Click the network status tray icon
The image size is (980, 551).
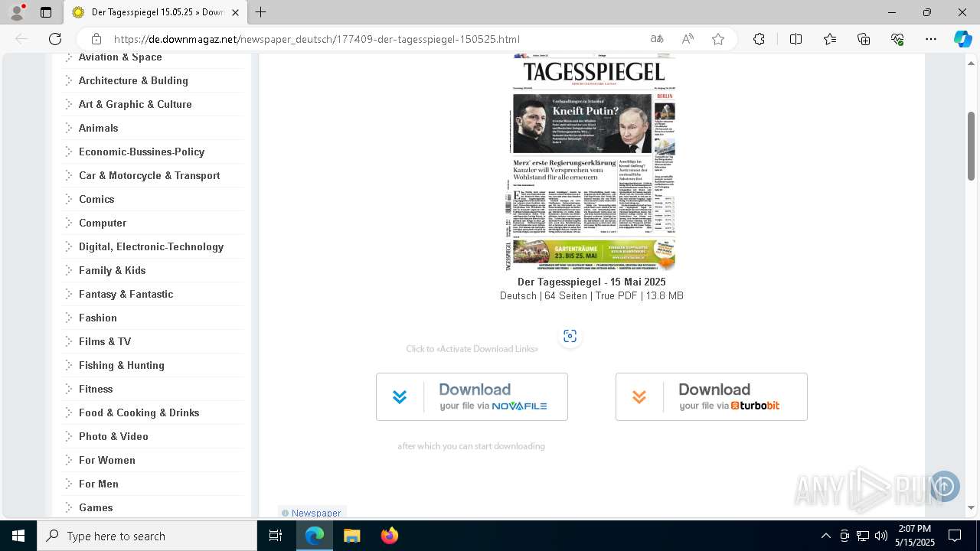pyautogui.click(x=863, y=536)
